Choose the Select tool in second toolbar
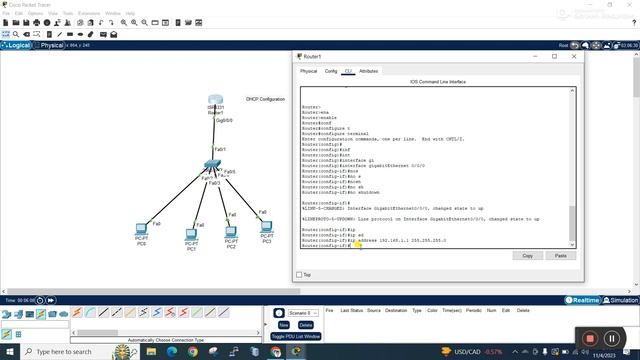640x360 pixels. 6,34
